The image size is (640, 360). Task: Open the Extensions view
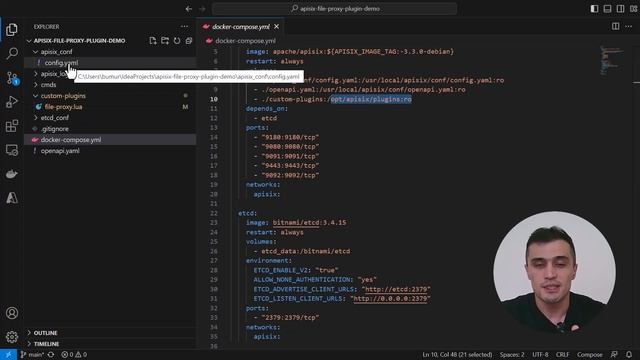tap(12, 126)
